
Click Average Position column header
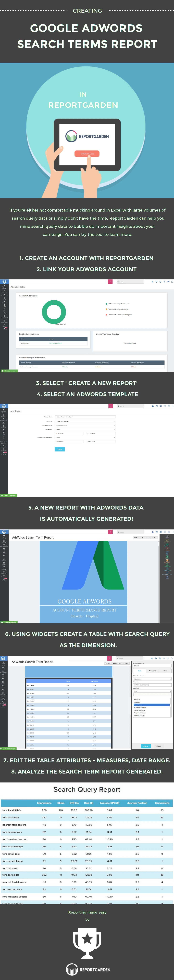pyautogui.click(x=137, y=803)
